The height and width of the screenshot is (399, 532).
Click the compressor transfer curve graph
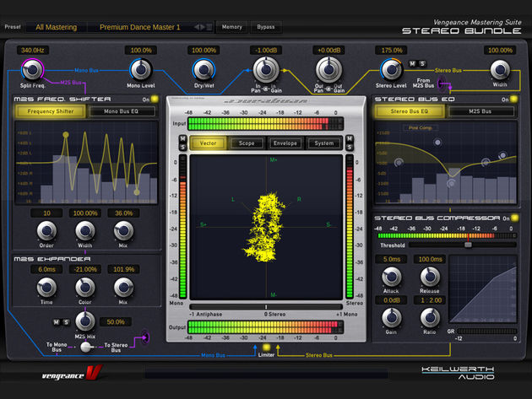click(x=483, y=289)
